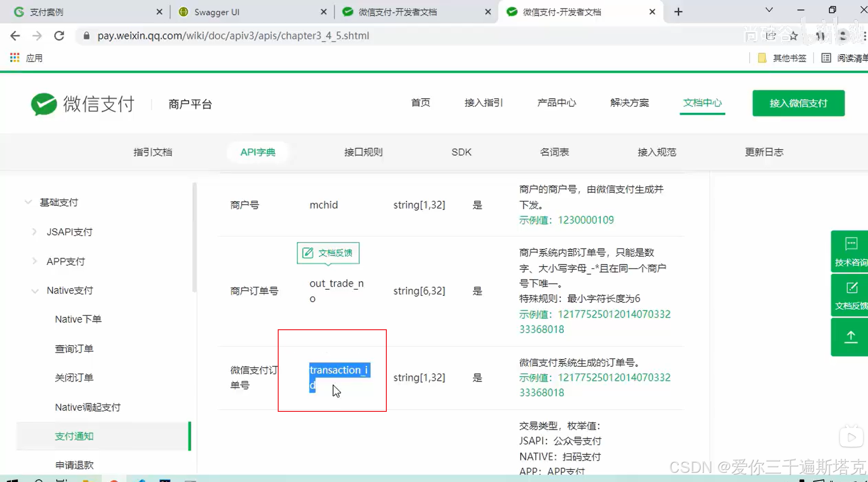Open 产品中心 in top navigation

click(x=556, y=103)
